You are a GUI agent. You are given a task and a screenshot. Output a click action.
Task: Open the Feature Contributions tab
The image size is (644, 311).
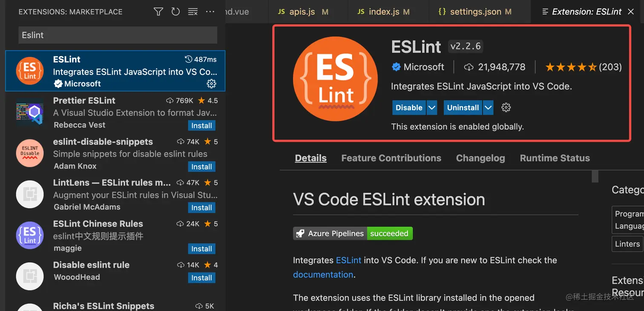[x=391, y=158]
